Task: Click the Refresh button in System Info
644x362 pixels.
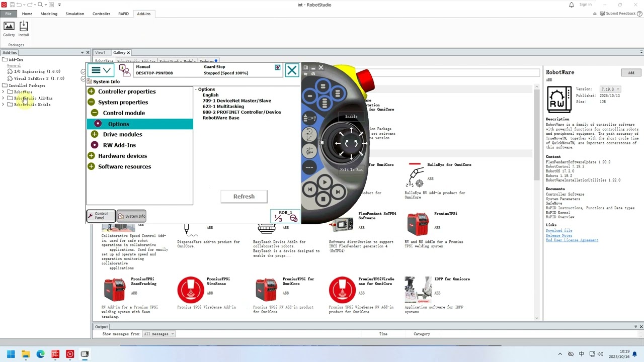Action: pyautogui.click(x=244, y=197)
